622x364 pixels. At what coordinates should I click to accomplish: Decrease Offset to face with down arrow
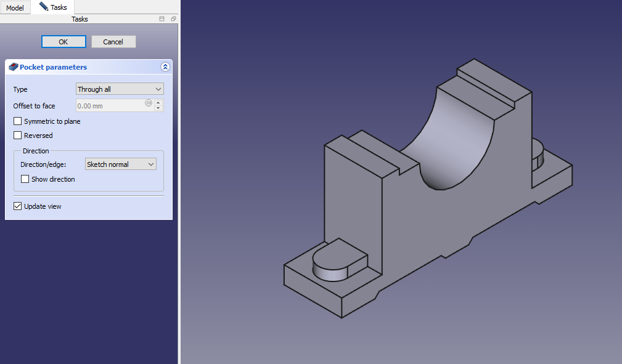point(158,108)
